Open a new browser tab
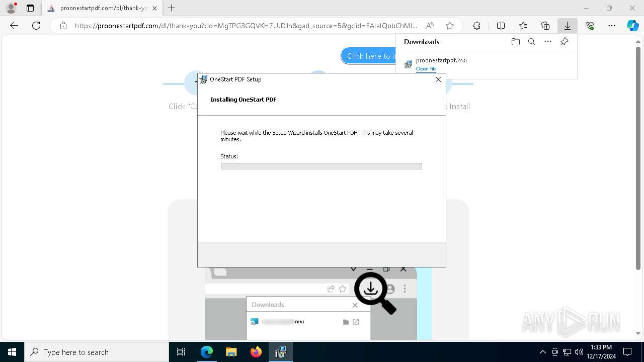Image resolution: width=644 pixels, height=362 pixels. tap(172, 8)
